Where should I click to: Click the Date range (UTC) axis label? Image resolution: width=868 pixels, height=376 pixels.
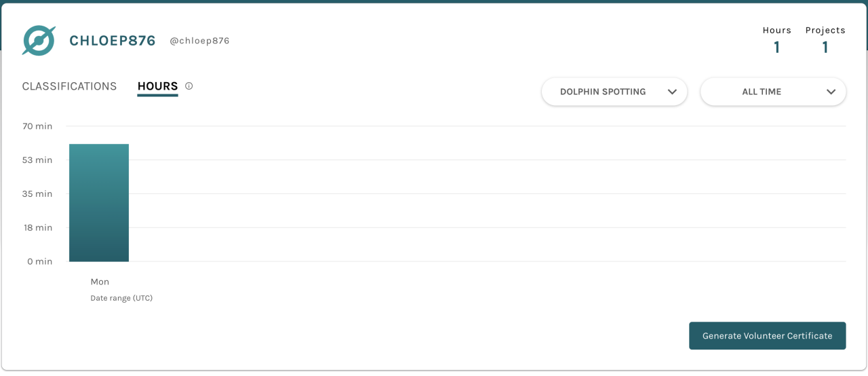click(121, 298)
